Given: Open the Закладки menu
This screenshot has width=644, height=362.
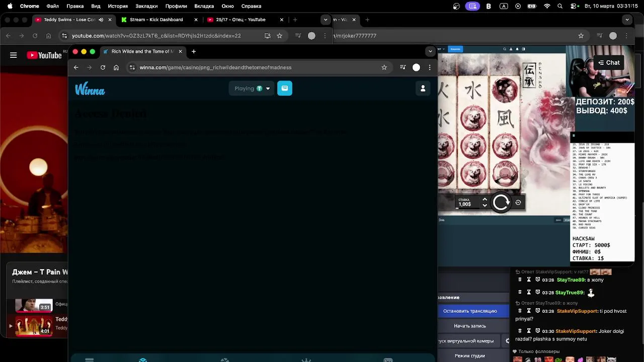Looking at the screenshot, I should tap(146, 6).
